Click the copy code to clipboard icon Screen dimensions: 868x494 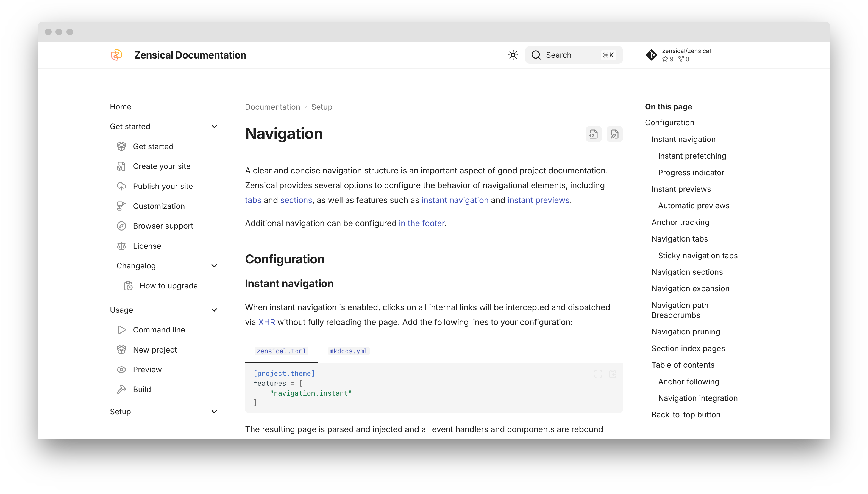613,374
